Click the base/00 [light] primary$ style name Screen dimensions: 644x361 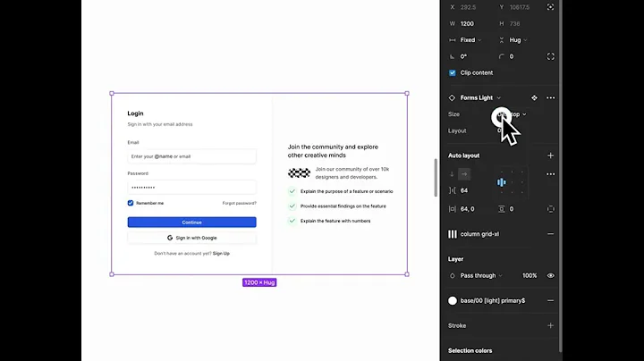[x=493, y=300]
